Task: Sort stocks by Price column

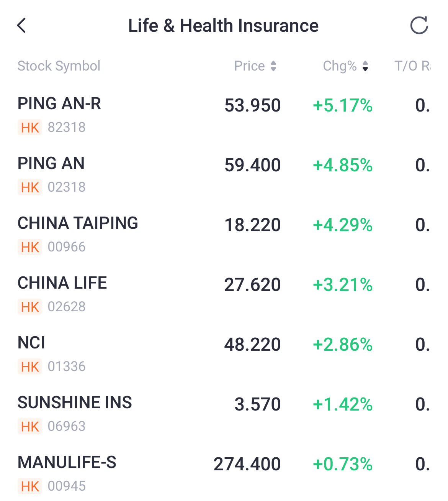Action: click(255, 66)
